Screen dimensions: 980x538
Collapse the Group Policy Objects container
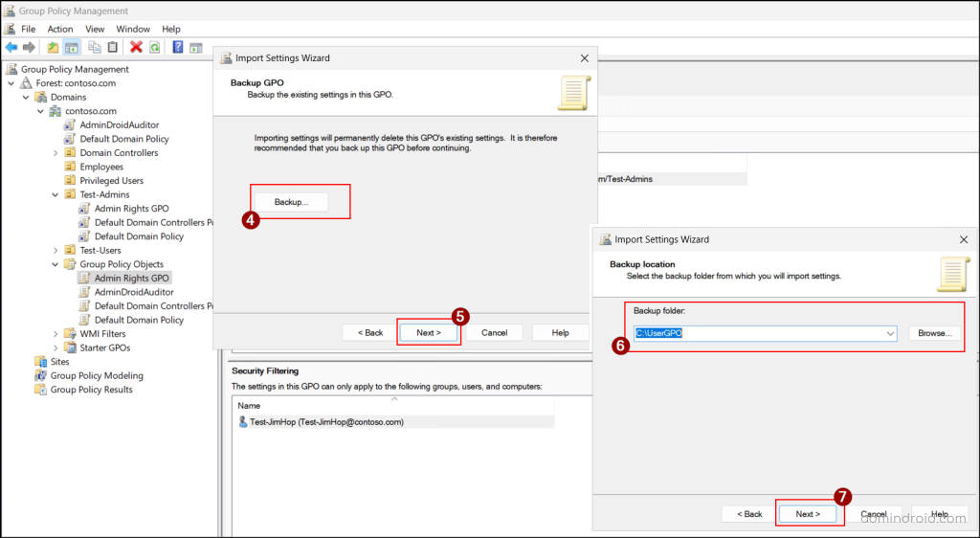click(x=55, y=264)
